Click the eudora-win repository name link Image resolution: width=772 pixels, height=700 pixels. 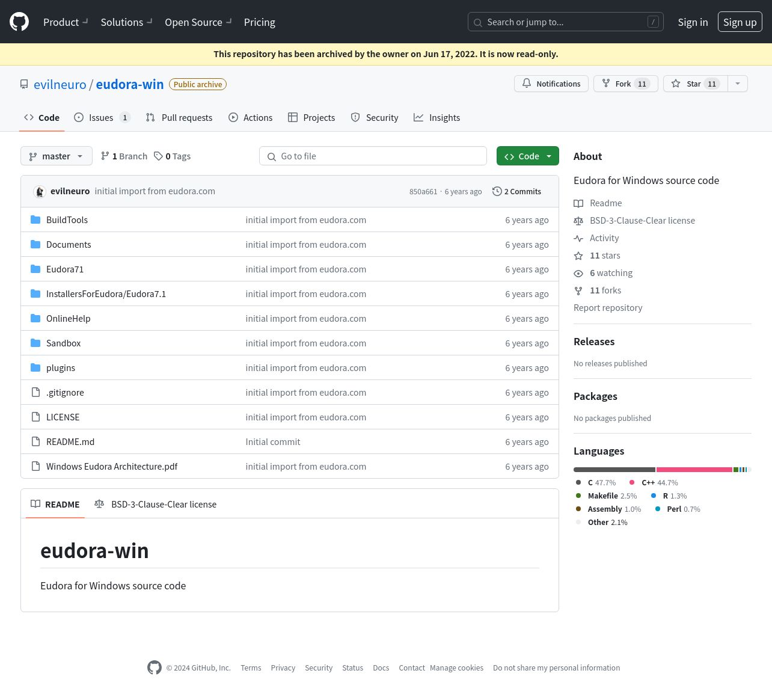[130, 84]
